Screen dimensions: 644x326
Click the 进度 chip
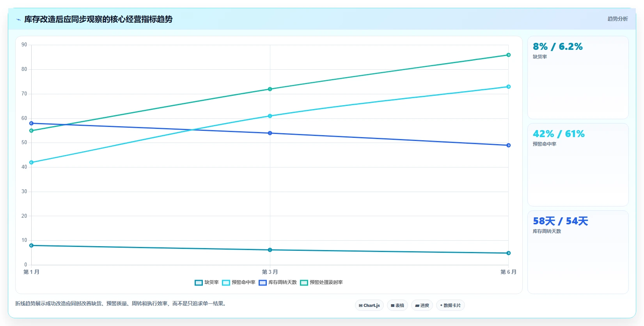pyautogui.click(x=422, y=305)
